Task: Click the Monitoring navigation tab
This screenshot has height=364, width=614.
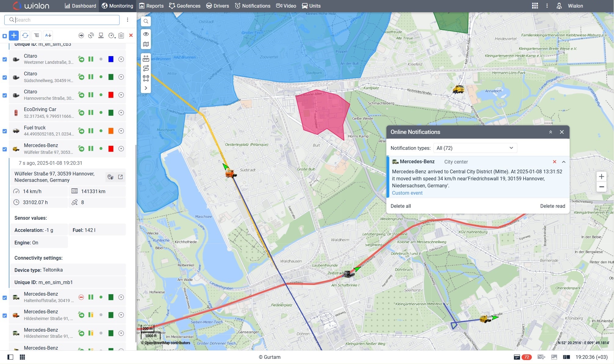Action: 117,5
